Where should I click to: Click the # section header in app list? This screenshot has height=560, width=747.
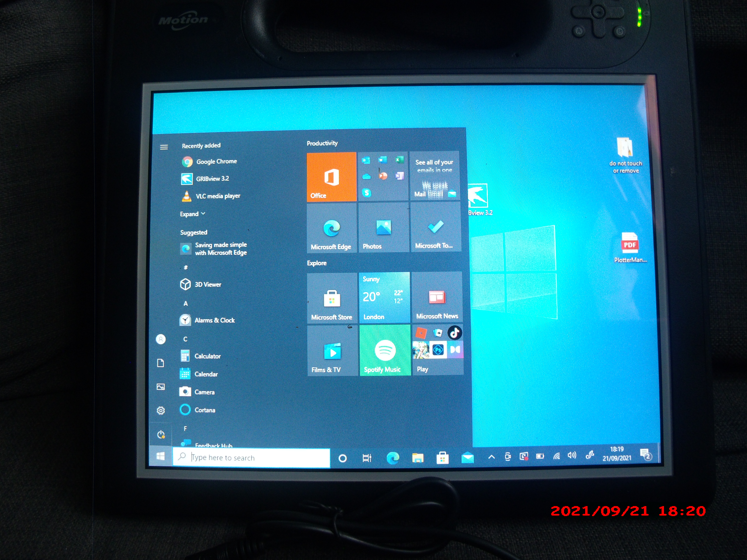(185, 268)
